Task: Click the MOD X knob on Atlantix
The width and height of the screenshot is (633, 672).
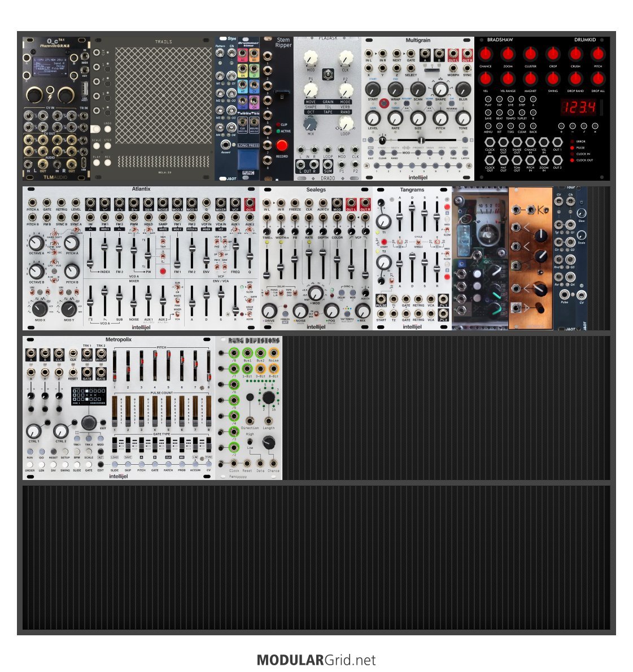Action: click(40, 308)
